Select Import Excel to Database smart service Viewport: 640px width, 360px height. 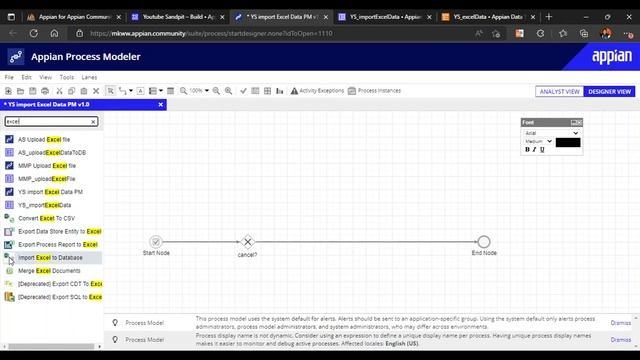[x=52, y=258]
